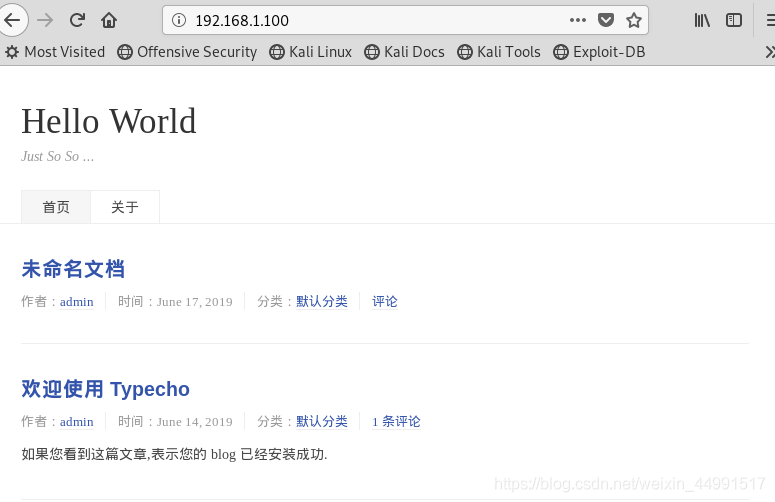The image size is (775, 502).
Task: Click the forward navigation arrow
Action: click(x=45, y=20)
